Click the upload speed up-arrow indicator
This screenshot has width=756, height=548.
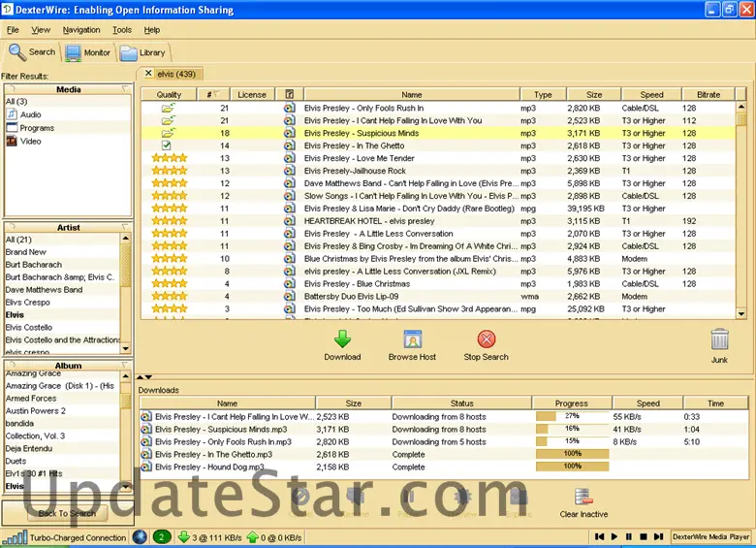(x=252, y=537)
